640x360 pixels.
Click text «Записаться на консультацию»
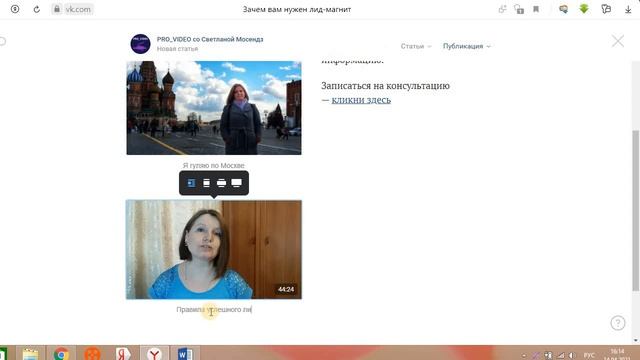tap(385, 86)
